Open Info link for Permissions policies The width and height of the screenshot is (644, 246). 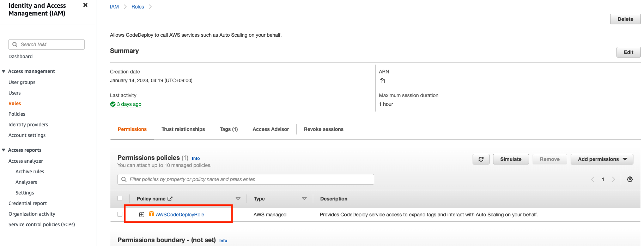click(x=196, y=158)
